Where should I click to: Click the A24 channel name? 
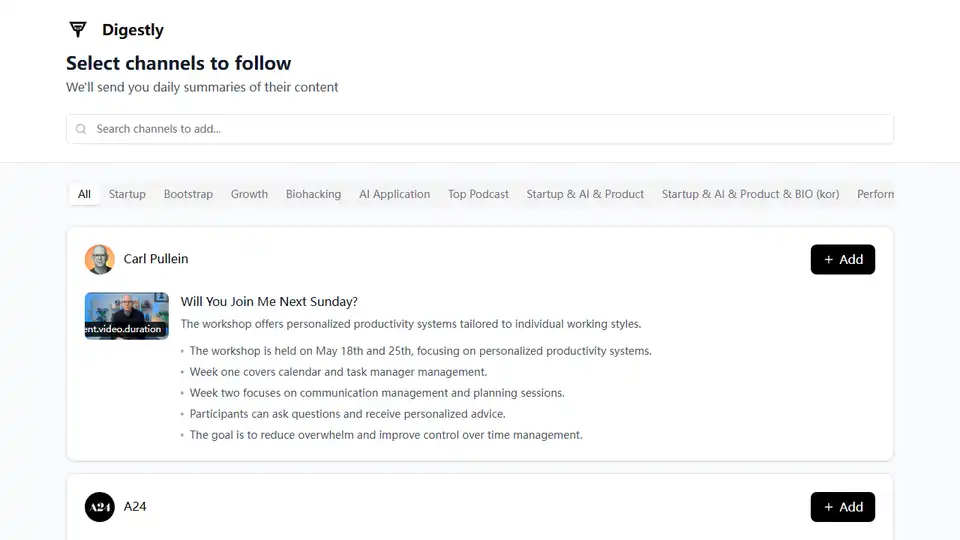(x=135, y=506)
